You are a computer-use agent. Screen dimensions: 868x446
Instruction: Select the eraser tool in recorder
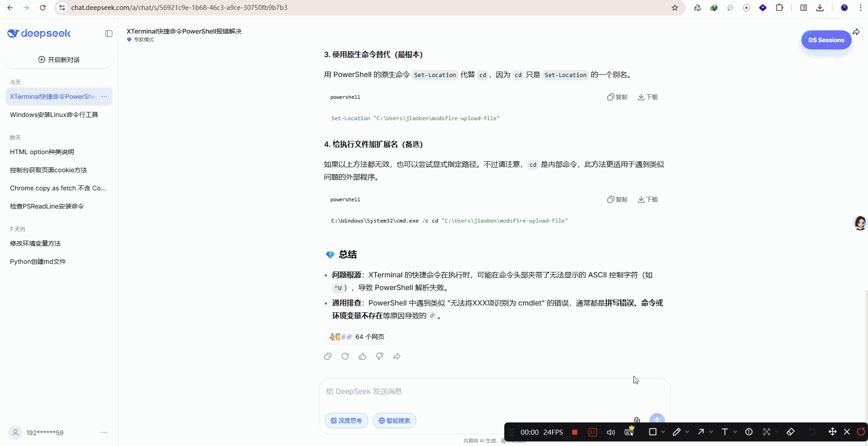pos(790,432)
